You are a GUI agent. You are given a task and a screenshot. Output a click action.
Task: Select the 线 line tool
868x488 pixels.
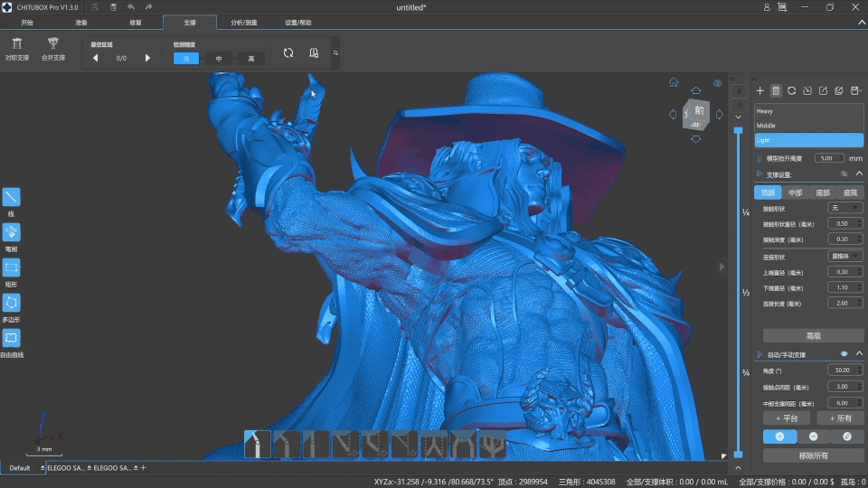11,197
